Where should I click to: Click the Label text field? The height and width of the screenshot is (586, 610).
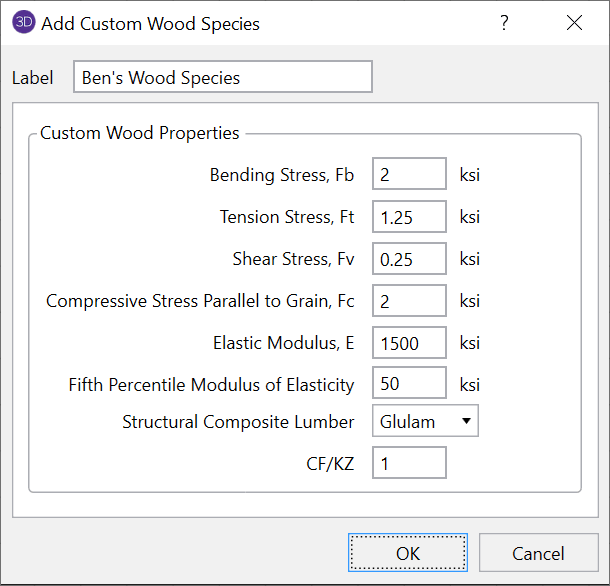222,77
